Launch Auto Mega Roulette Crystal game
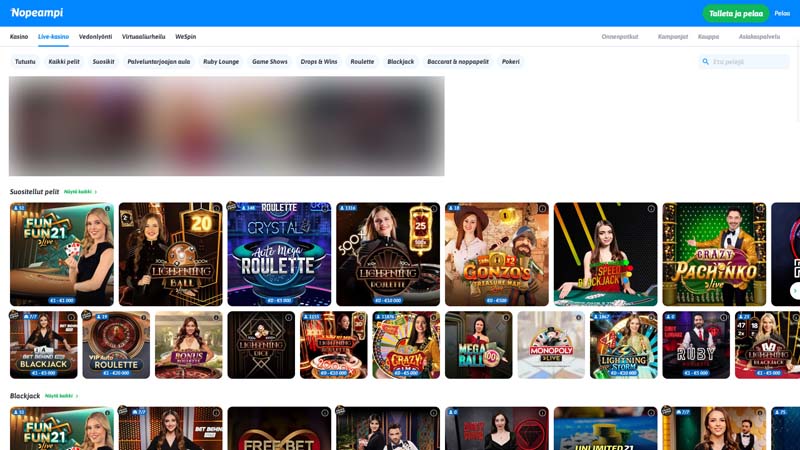Viewport: 800px width, 450px height. point(279,254)
